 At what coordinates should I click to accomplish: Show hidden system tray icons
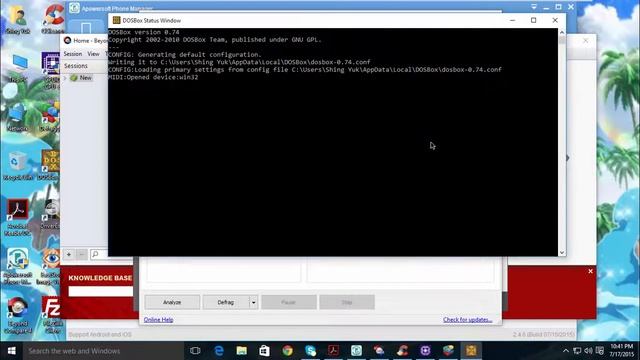click(x=566, y=351)
